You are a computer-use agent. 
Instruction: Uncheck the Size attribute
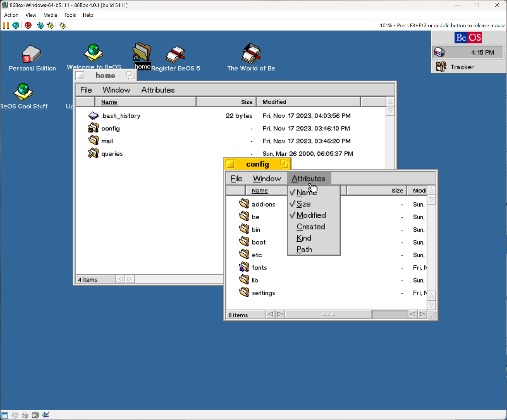(303, 204)
